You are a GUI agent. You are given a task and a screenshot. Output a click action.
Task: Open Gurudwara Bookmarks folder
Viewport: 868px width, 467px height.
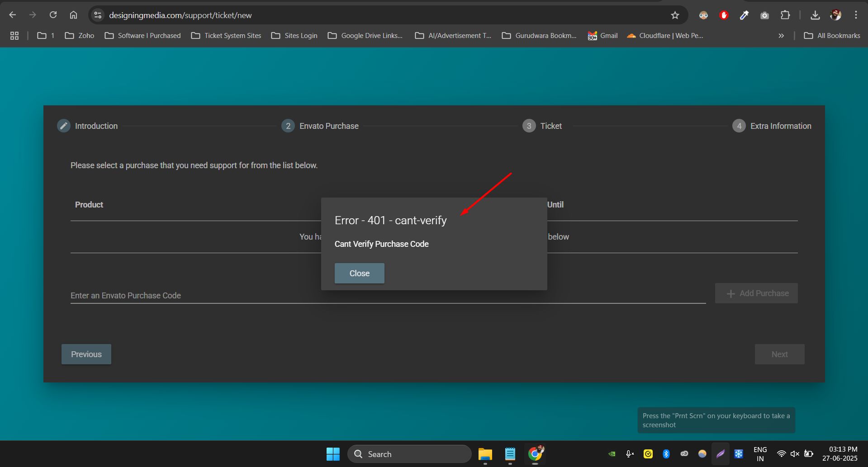[539, 35]
